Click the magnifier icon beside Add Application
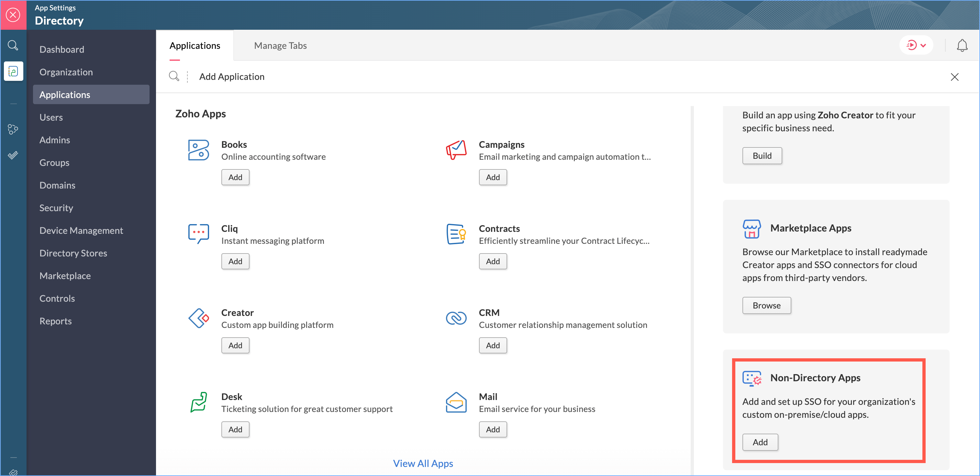This screenshot has width=980, height=476. [174, 76]
